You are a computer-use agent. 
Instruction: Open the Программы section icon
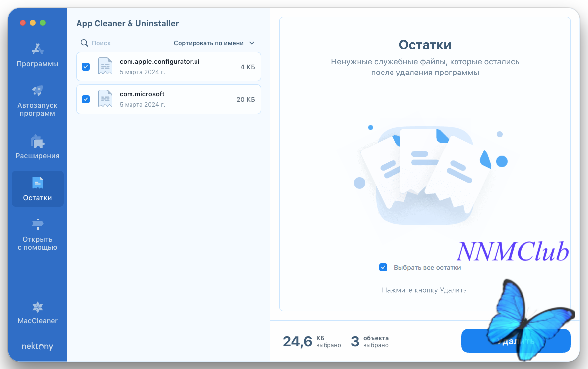coord(38,49)
